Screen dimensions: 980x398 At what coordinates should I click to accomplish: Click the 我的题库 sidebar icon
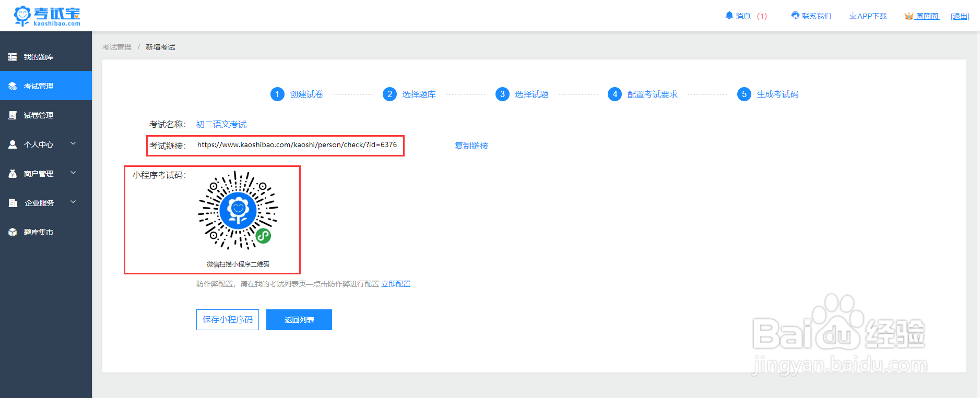pyautogui.click(x=13, y=57)
